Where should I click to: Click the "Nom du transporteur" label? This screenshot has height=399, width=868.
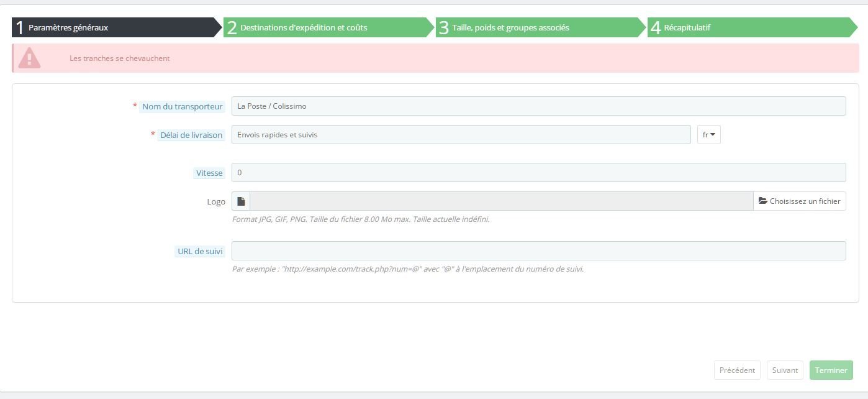tap(182, 107)
